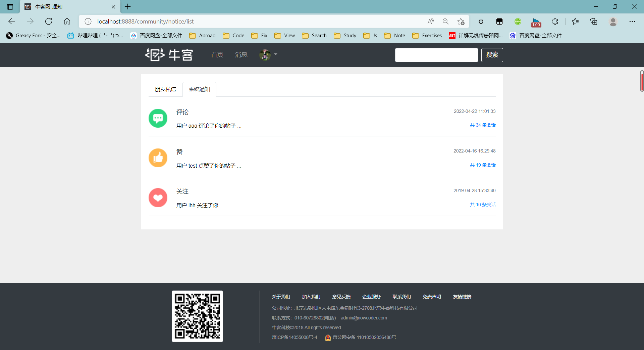This screenshot has height=350, width=644.
Task: Click the Nowcoder logo in header
Action: (169, 55)
